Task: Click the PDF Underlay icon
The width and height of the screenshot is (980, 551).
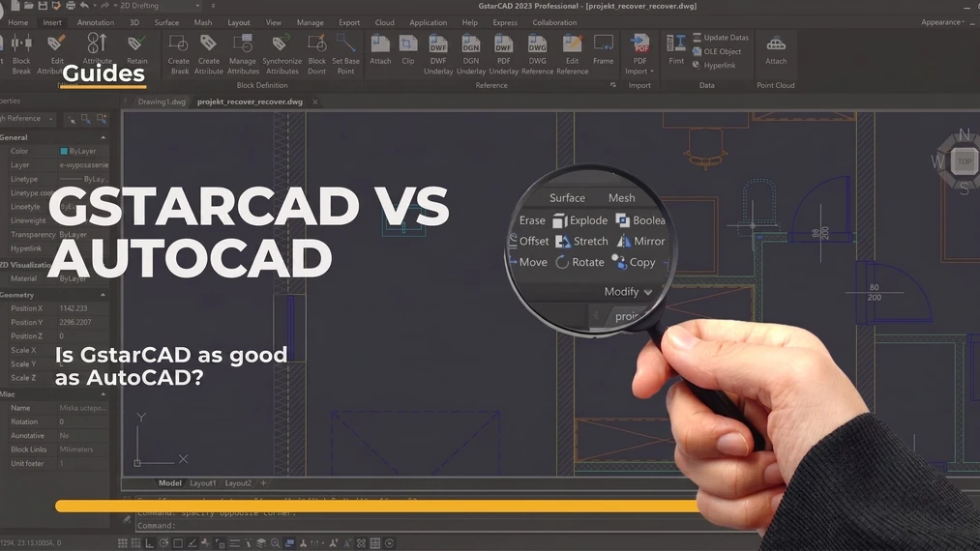Action: [503, 43]
